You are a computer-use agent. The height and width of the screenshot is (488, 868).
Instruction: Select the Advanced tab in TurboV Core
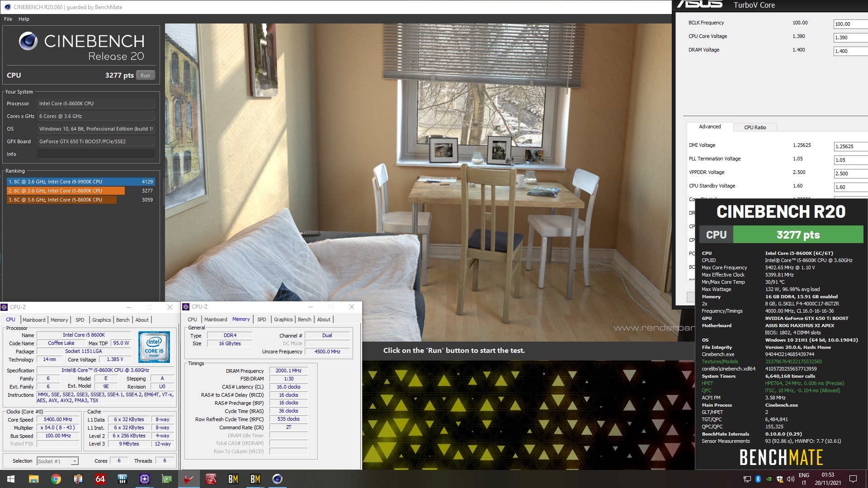pyautogui.click(x=710, y=127)
